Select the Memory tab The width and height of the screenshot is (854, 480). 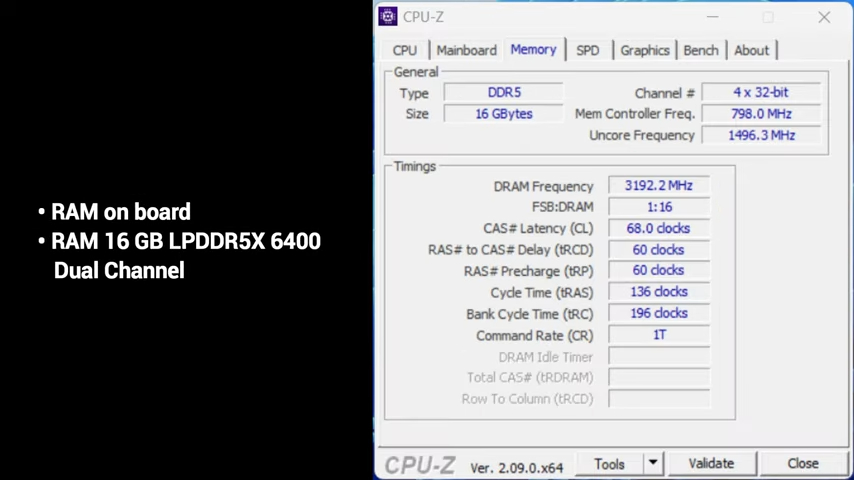pyautogui.click(x=534, y=50)
